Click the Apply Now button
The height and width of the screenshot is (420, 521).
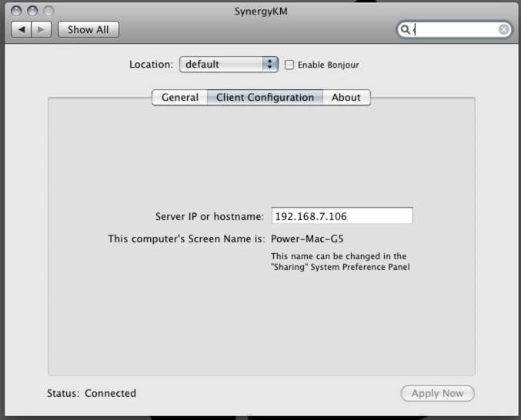point(438,393)
